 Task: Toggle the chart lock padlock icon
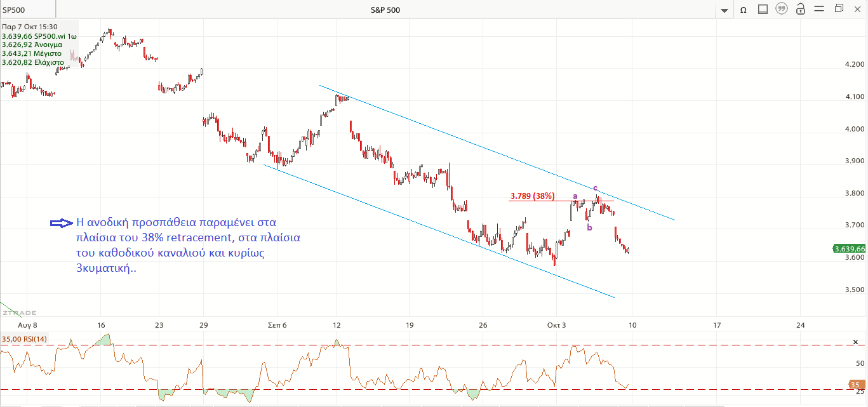[x=801, y=9]
